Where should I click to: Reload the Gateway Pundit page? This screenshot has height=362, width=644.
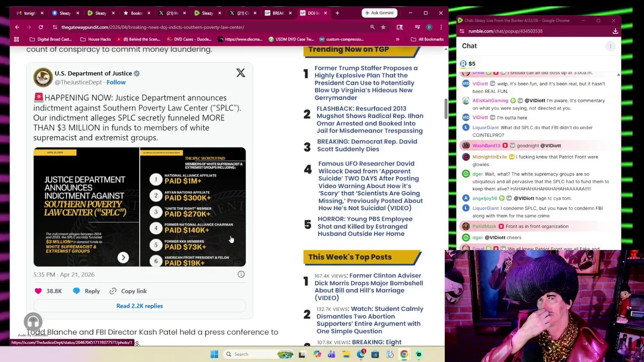[x=41, y=27]
